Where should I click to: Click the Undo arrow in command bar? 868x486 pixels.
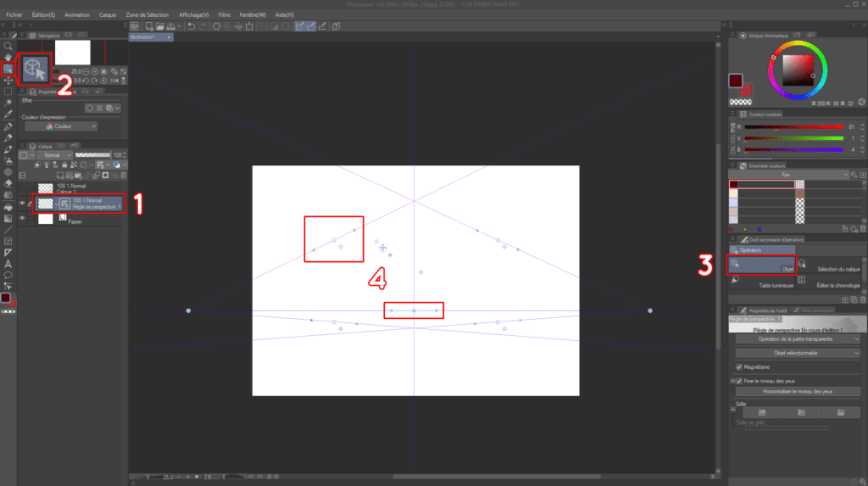[191, 26]
